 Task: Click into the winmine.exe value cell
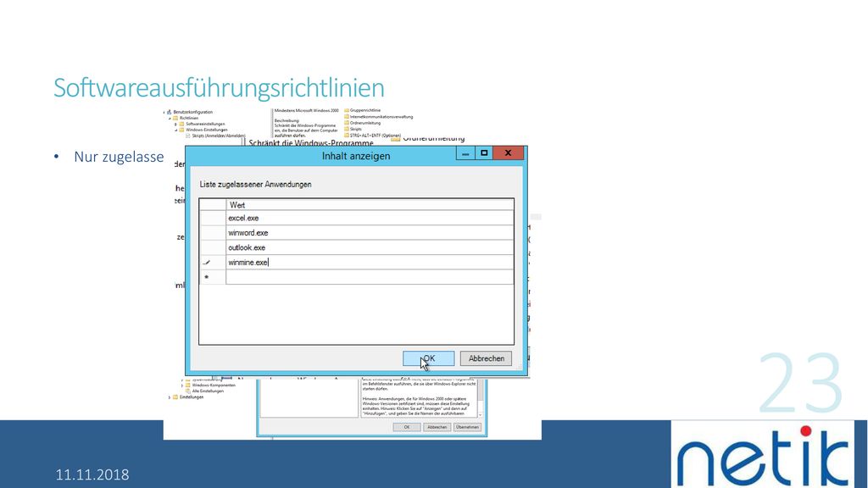coord(370,263)
